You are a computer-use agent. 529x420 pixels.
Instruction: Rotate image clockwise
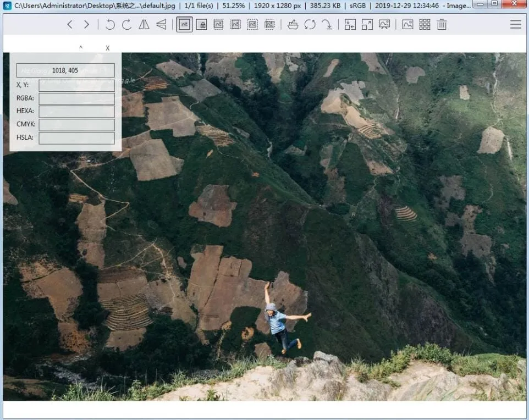[x=126, y=25]
